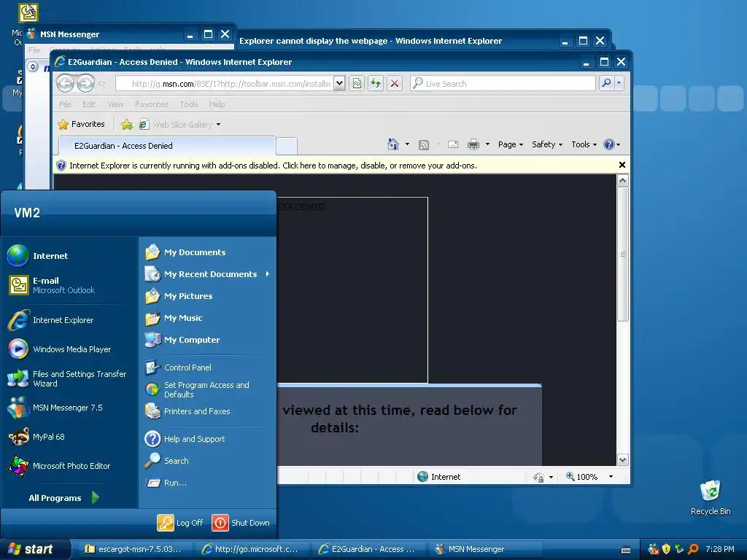
Task: Open recent pages dropdown beside Forward
Action: click(x=101, y=83)
